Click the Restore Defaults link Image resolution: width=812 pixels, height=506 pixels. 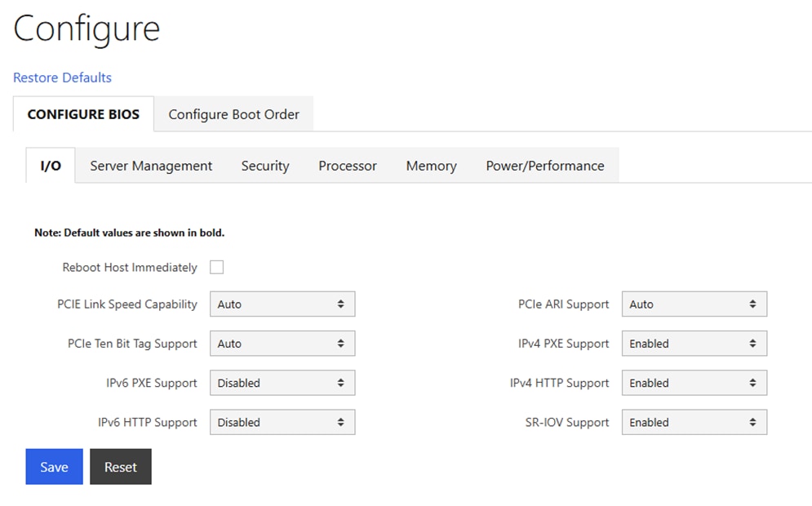click(62, 77)
